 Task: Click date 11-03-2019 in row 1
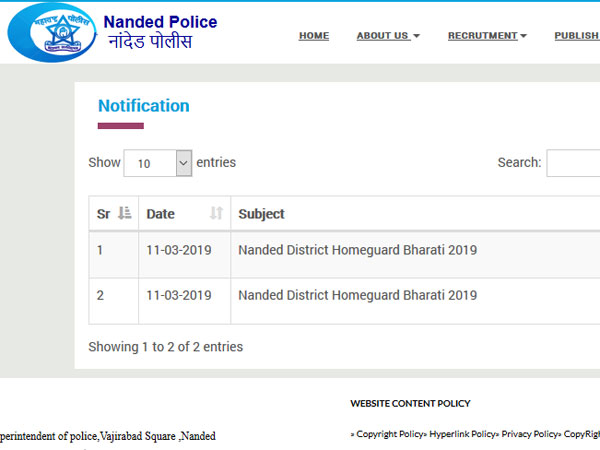[x=179, y=250]
